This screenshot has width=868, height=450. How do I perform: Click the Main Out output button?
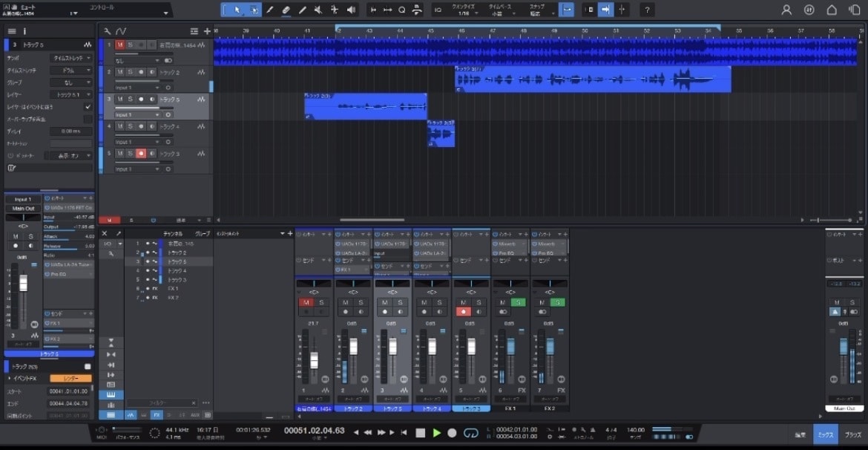pyautogui.click(x=23, y=209)
